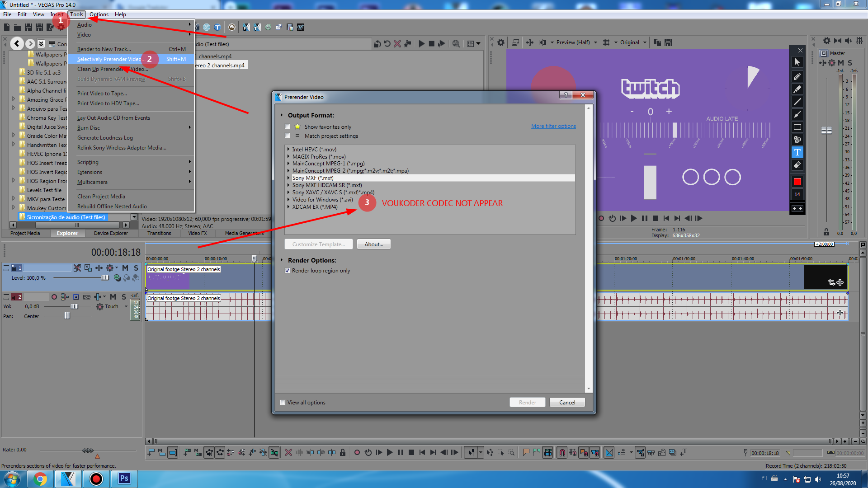The width and height of the screenshot is (868, 488).
Task: Open the Options menu
Action: [99, 14]
